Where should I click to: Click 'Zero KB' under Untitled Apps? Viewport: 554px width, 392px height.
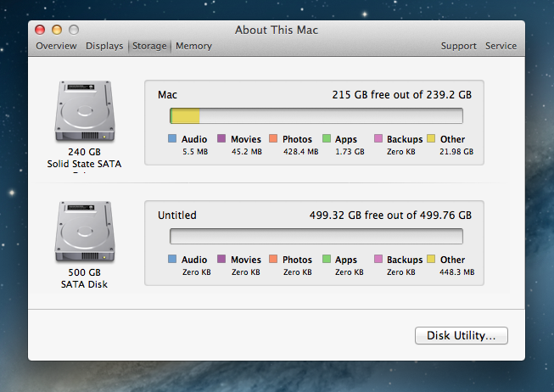click(x=349, y=272)
